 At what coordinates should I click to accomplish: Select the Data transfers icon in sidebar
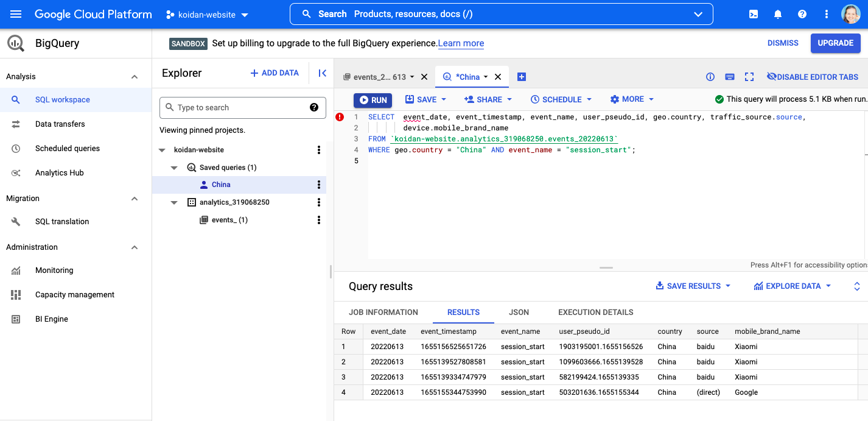pyautogui.click(x=16, y=124)
